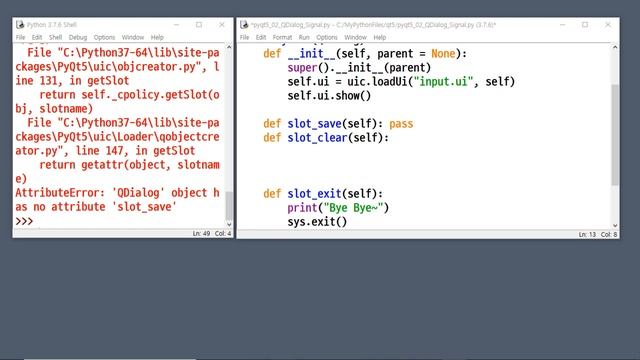Click Python 3.7.6 Shell window title
The height and width of the screenshot is (360, 640).
coord(52,25)
